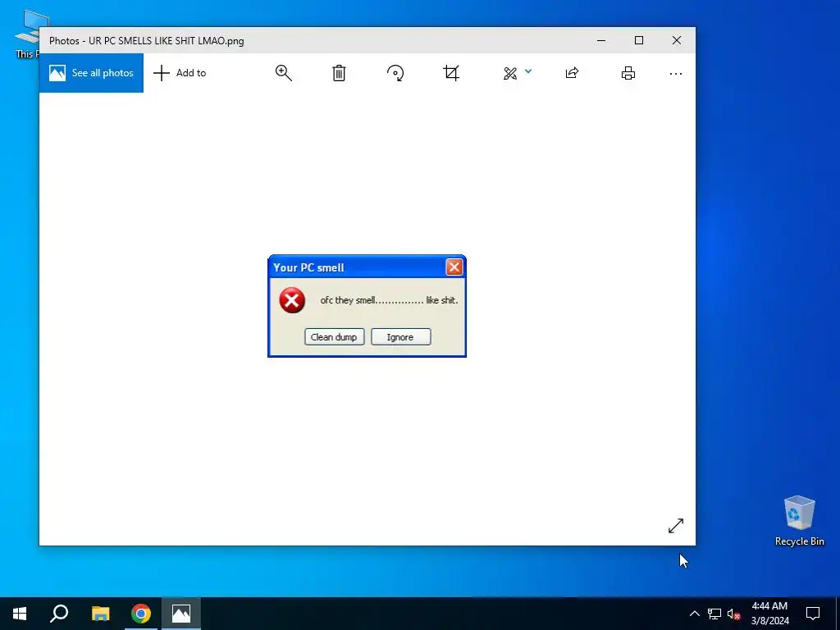Click the 'Your PC smell' title text
The height and width of the screenshot is (630, 840).
tap(308, 267)
